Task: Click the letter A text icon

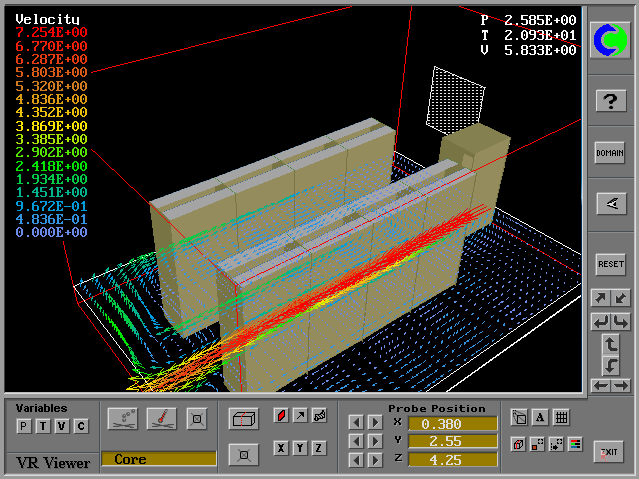Action: pyautogui.click(x=540, y=418)
